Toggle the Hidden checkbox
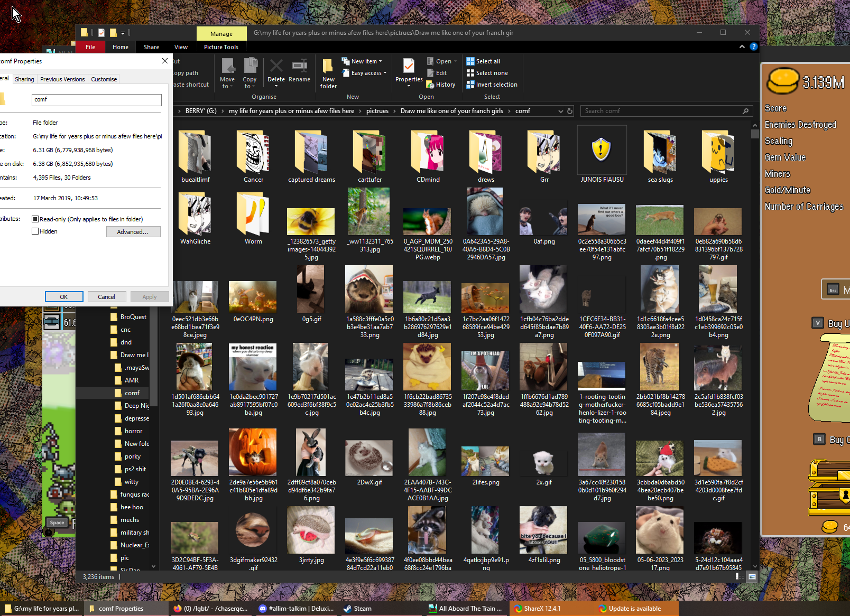The width and height of the screenshot is (850, 616). [x=35, y=231]
